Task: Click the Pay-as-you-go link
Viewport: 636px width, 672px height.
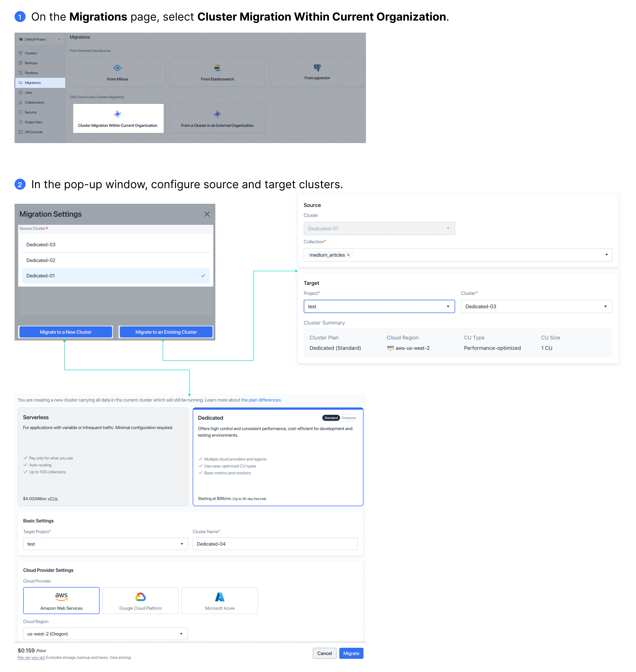Action: click(x=31, y=657)
